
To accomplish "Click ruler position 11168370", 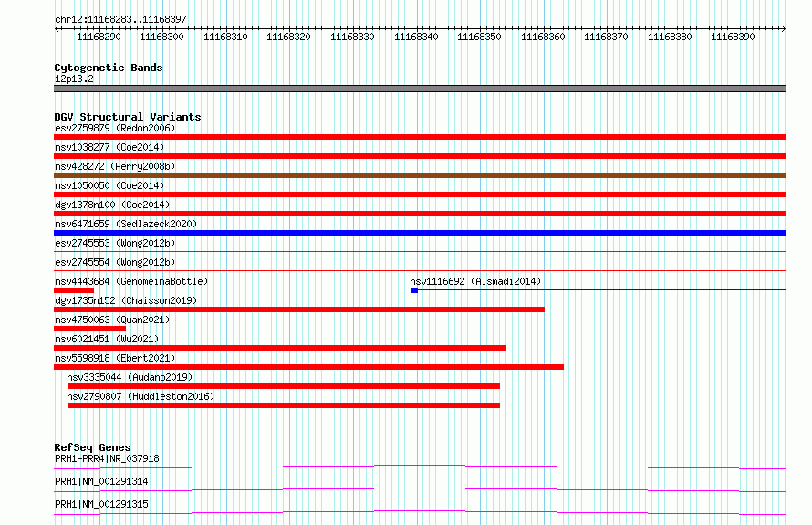I will pyautogui.click(x=606, y=37).
